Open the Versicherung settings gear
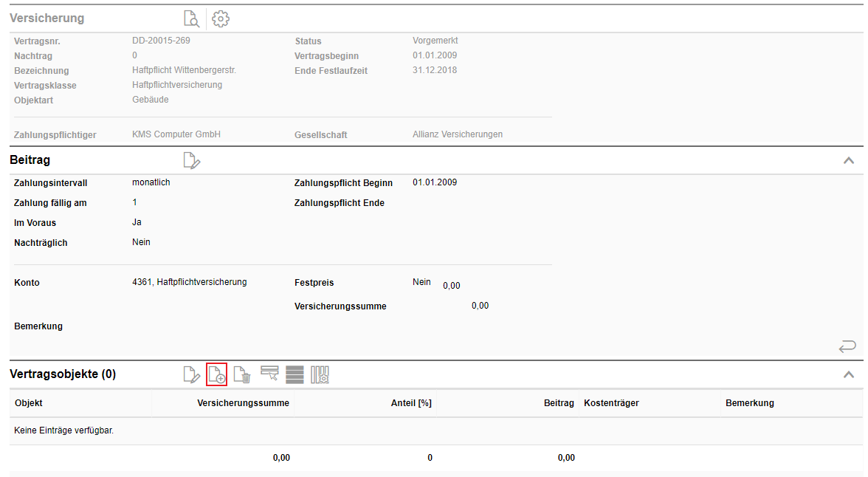 221,19
